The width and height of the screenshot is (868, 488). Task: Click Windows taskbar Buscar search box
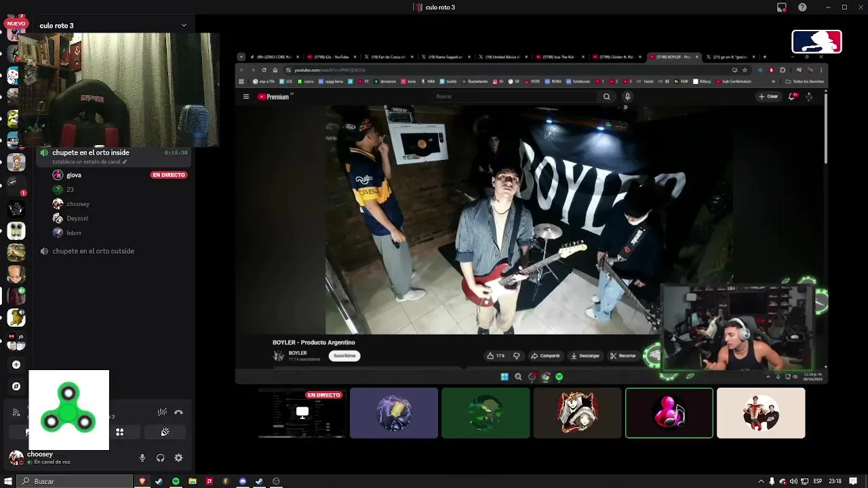pos(75,481)
